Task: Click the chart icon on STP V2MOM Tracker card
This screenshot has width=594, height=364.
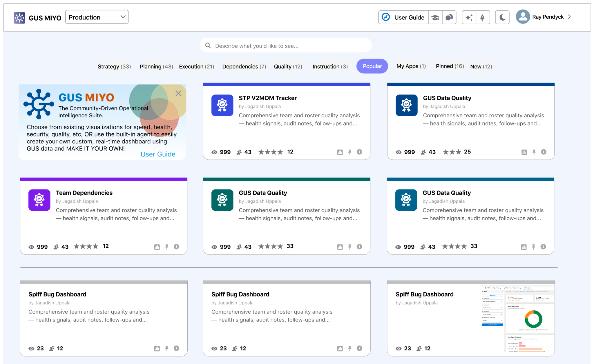Action: pos(340,152)
